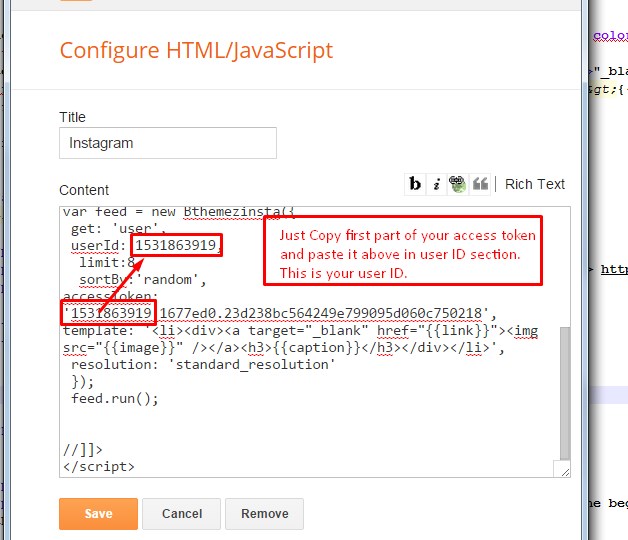
Task: Click the 'get: 'user'' line
Action: (x=119, y=229)
